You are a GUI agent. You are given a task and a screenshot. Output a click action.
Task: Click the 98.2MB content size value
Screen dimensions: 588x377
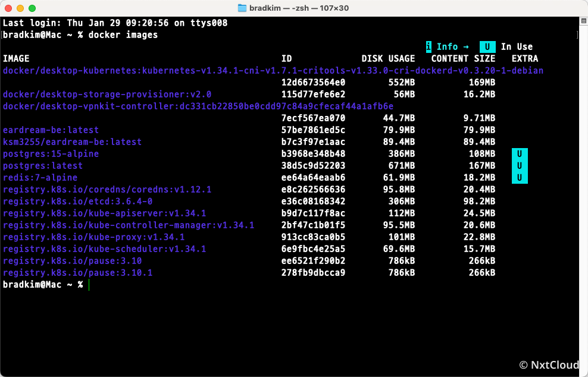tap(479, 201)
